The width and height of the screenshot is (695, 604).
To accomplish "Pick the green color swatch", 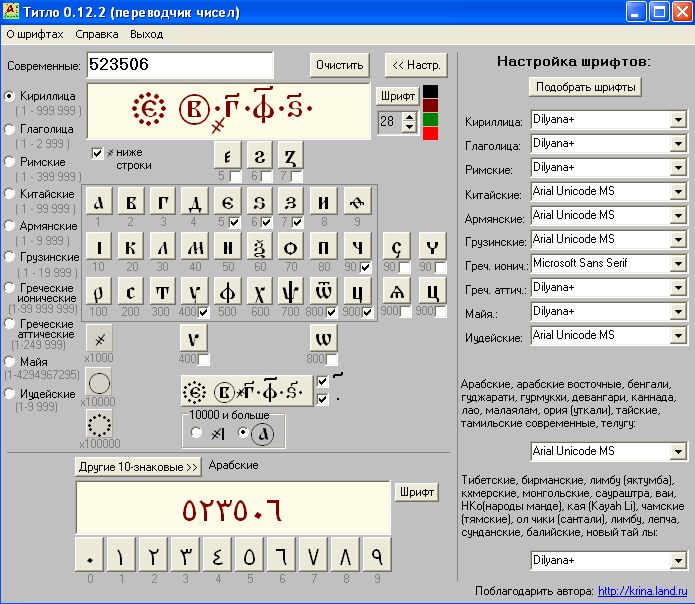I will point(430,120).
